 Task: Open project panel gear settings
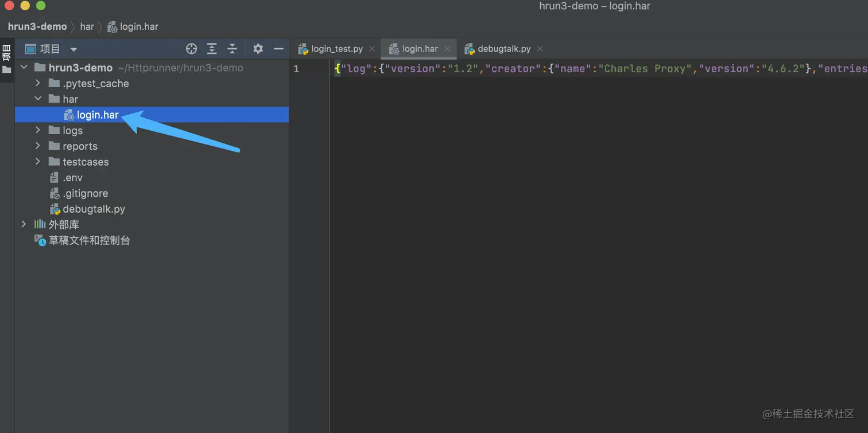coord(258,49)
